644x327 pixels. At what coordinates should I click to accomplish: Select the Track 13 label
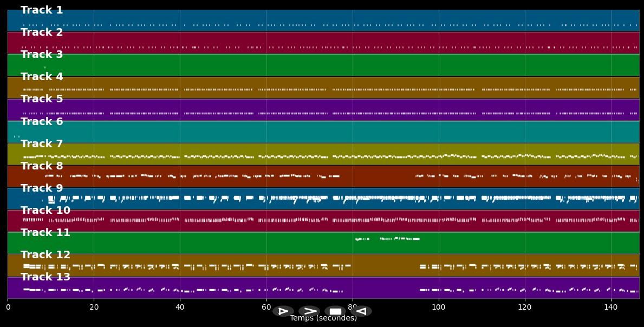[45, 277]
